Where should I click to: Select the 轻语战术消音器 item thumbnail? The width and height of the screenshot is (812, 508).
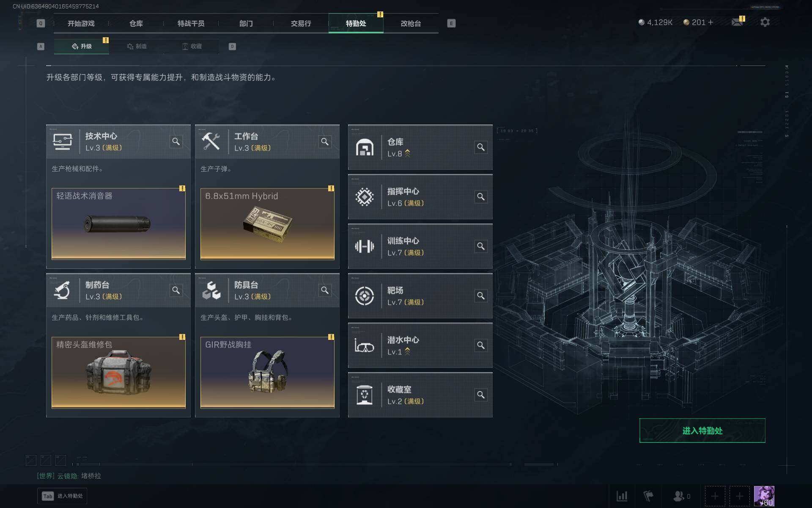point(118,224)
